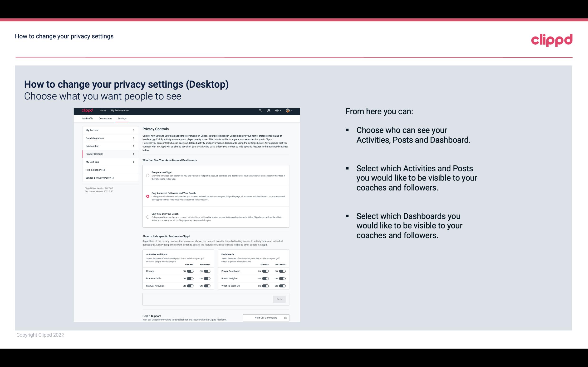Click the user profile avatar icon
Image resolution: width=588 pixels, height=367 pixels.
click(287, 110)
